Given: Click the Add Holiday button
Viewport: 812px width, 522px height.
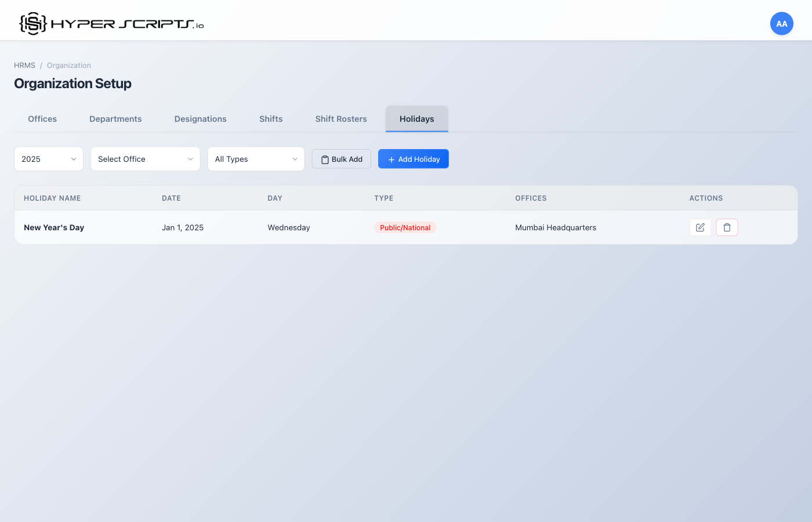Looking at the screenshot, I should click(x=413, y=159).
